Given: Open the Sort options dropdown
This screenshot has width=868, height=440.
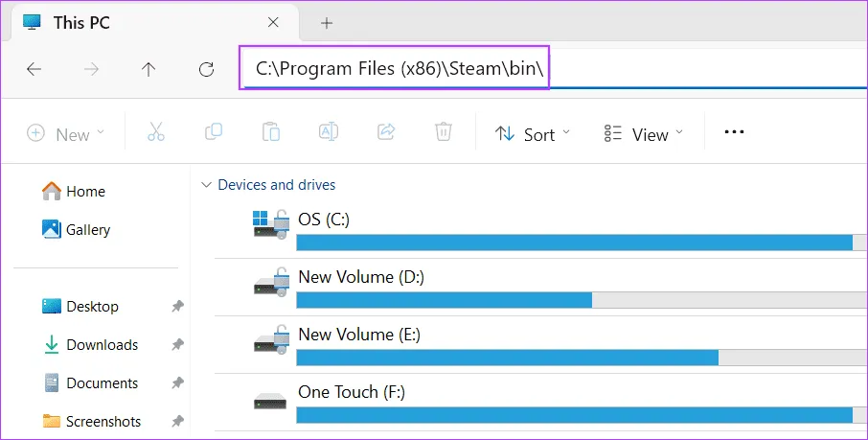Looking at the screenshot, I should coord(532,134).
